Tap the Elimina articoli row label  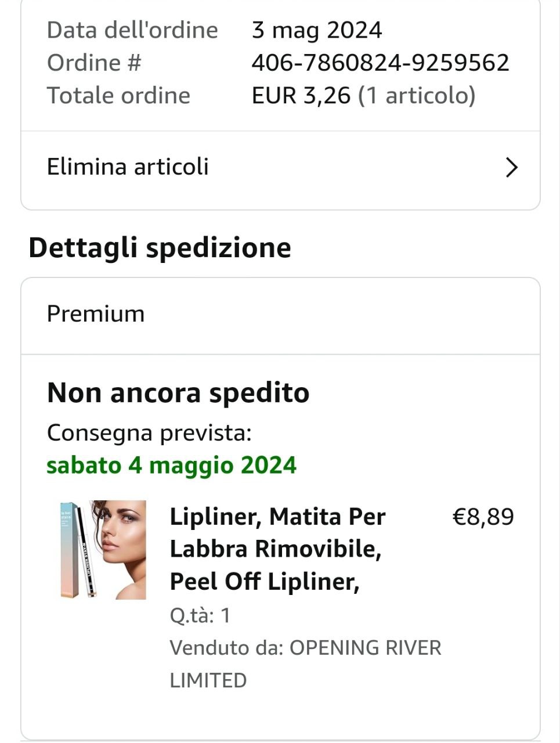[128, 167]
